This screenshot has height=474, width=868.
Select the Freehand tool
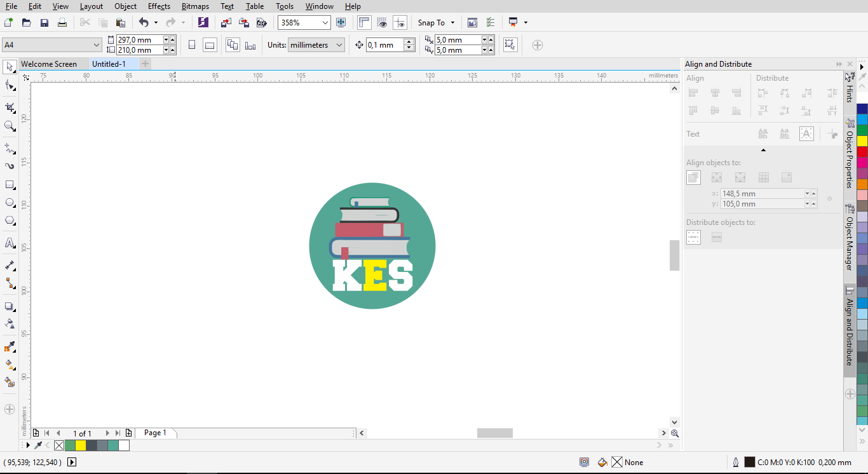[x=10, y=148]
